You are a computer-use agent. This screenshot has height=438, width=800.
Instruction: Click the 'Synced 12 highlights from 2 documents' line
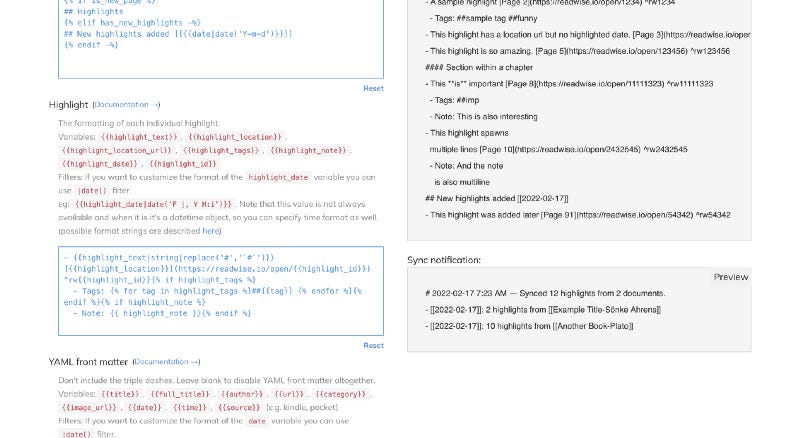545,294
